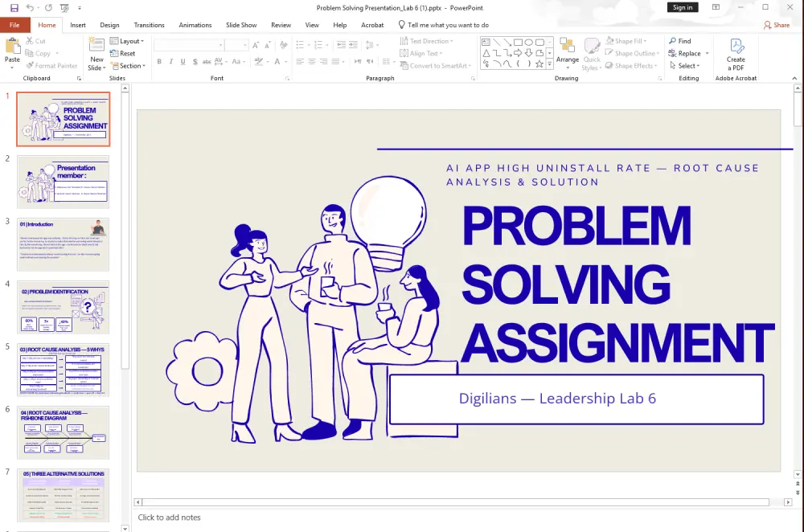Click the Undo icon in title bar

30,8
